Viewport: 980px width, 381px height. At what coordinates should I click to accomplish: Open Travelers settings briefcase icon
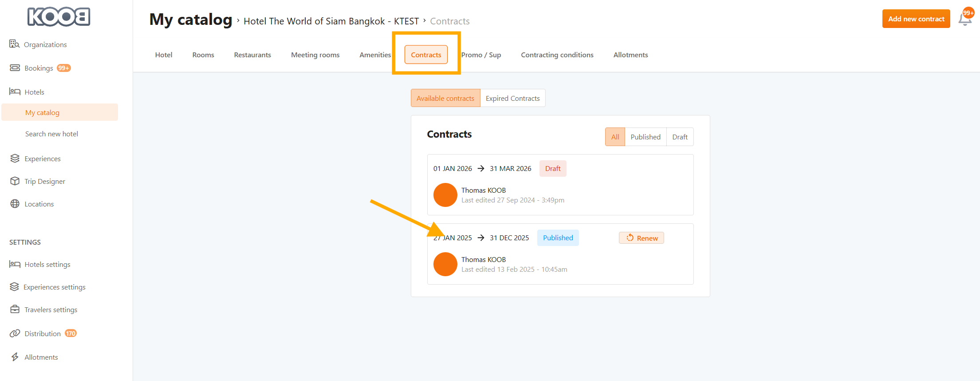coord(15,310)
